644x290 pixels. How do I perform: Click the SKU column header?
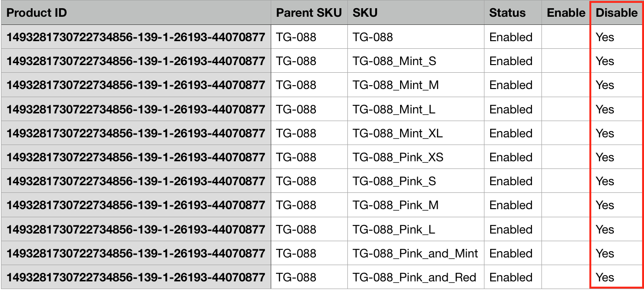365,13
